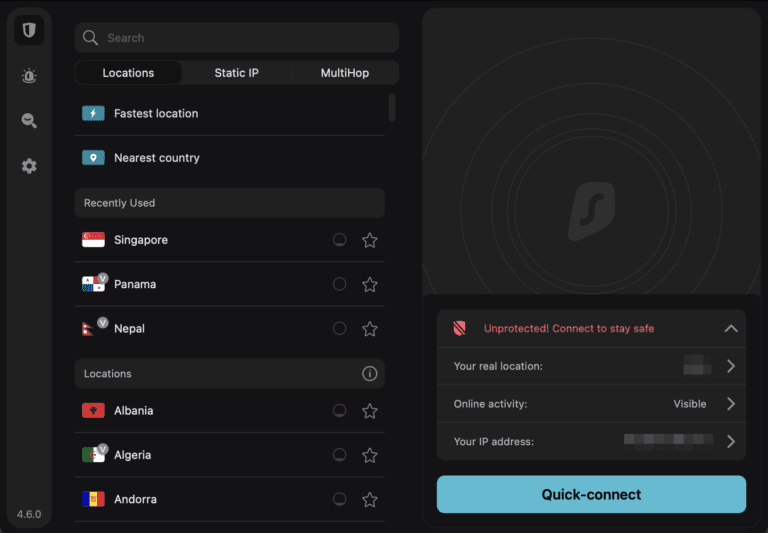The height and width of the screenshot is (533, 768).
Task: Switch to the MultiHop tab
Action: click(344, 73)
